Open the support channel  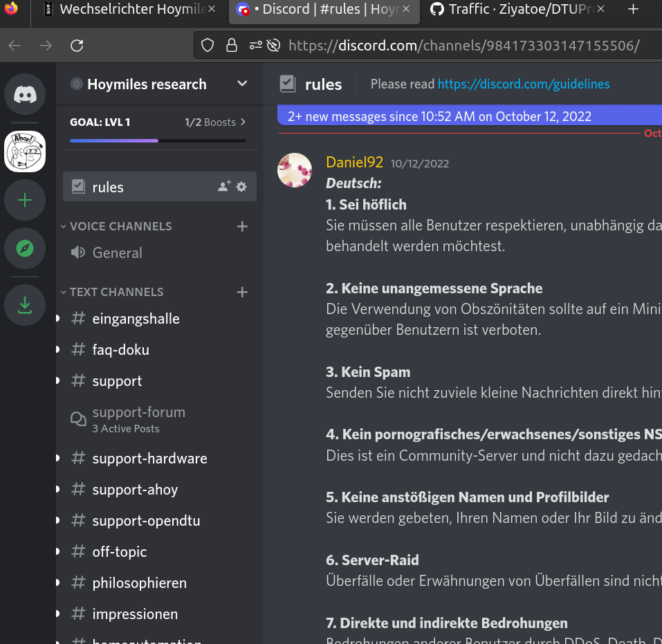[x=160, y=381]
